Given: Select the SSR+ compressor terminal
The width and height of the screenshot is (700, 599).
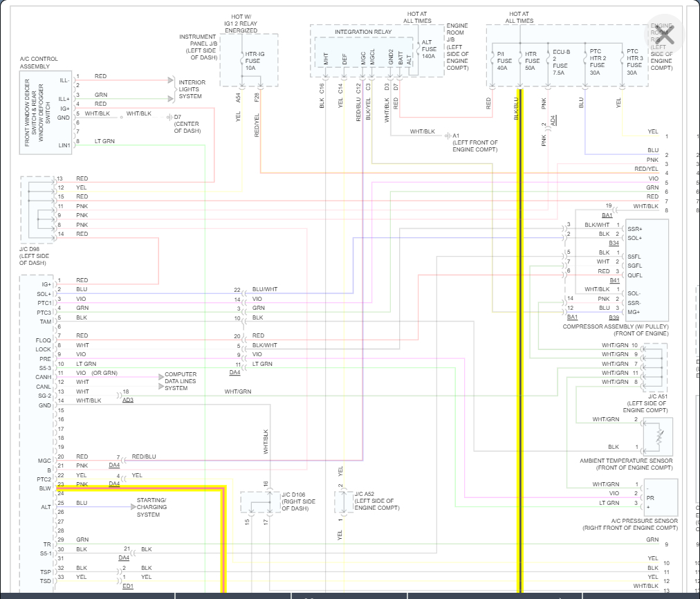Looking at the screenshot, I should click(x=635, y=229).
